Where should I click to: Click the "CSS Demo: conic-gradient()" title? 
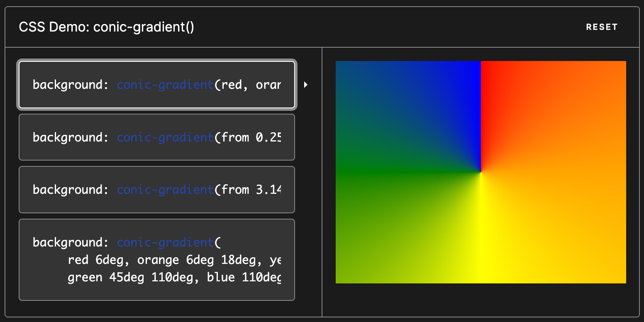(107, 27)
